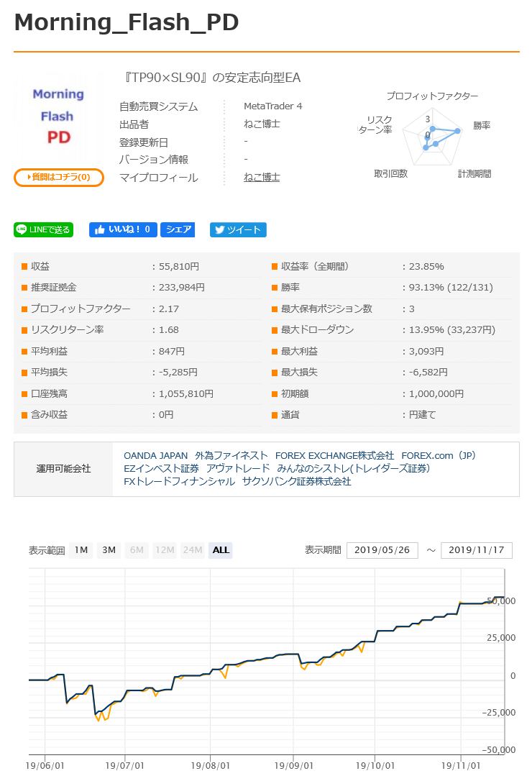Click the 収益率 value 23.85%
The image size is (532, 776).
[426, 266]
